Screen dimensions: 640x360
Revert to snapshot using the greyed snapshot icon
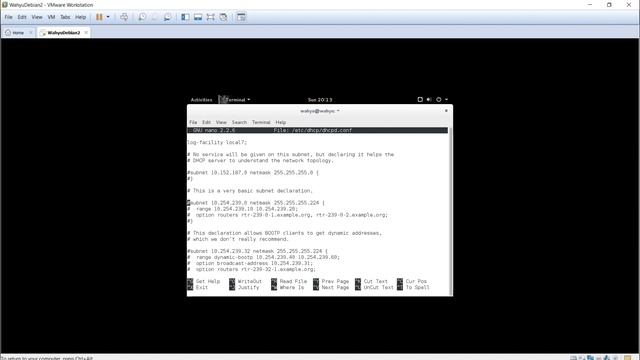click(x=155, y=17)
